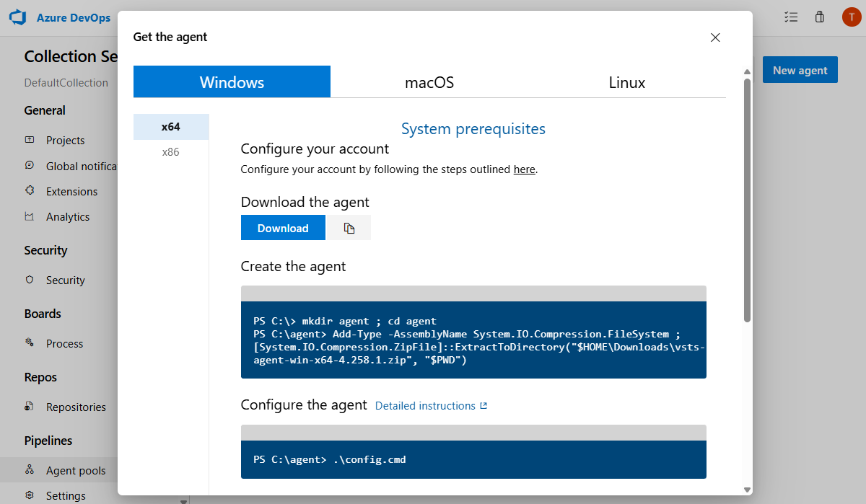Click the Process gears icon
The image size is (866, 504).
[x=30, y=343]
